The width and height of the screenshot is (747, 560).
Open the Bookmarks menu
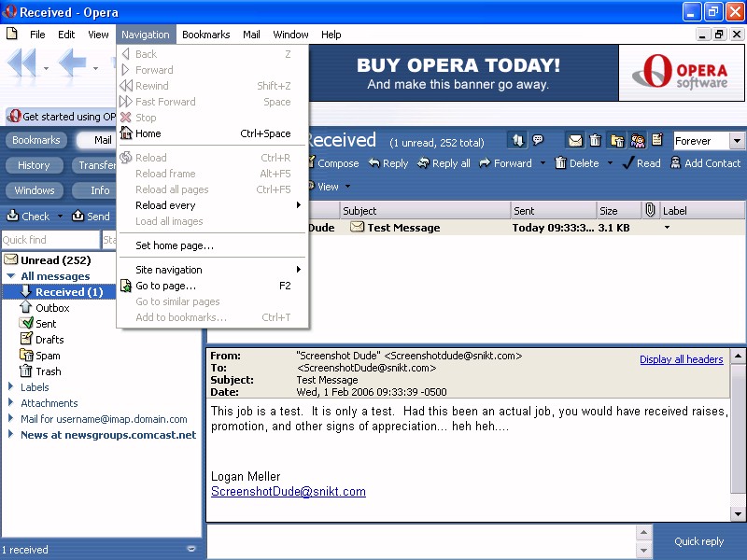pos(205,35)
